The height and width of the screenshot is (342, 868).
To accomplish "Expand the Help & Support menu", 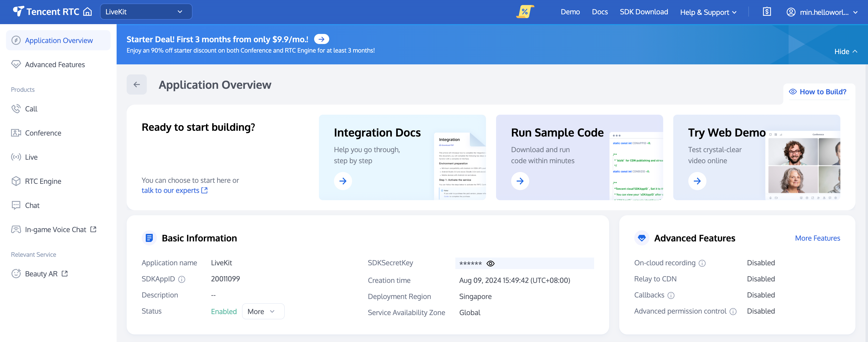I will 708,12.
